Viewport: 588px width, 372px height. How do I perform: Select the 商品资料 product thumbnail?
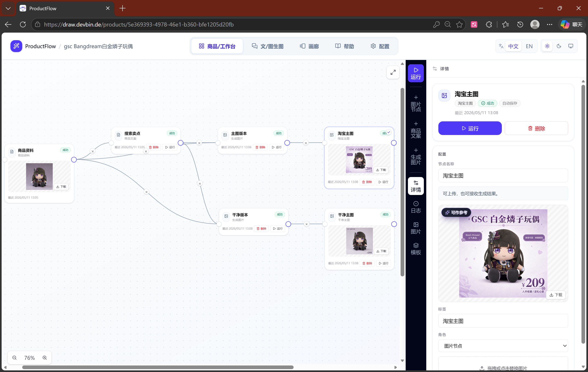coord(39,177)
